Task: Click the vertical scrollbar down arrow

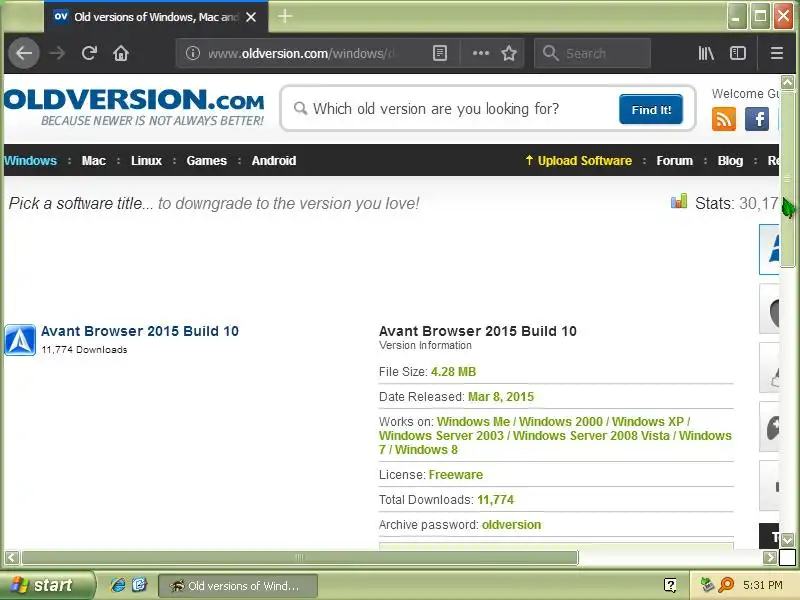Action: point(787,540)
